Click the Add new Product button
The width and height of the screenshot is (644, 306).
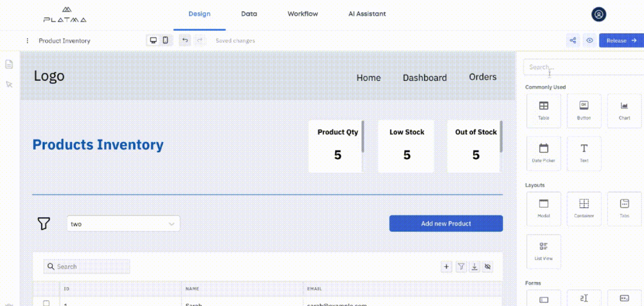coord(446,223)
